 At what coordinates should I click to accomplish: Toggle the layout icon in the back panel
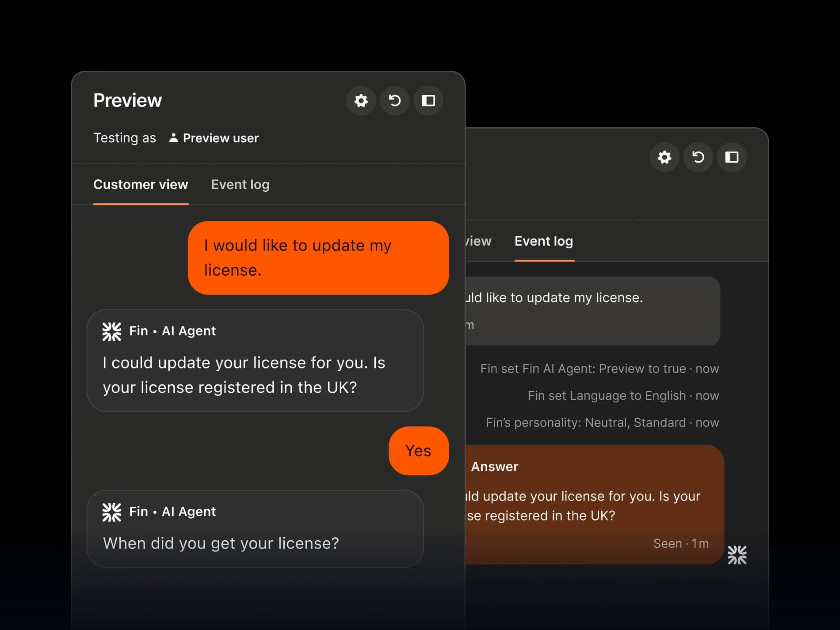(732, 157)
